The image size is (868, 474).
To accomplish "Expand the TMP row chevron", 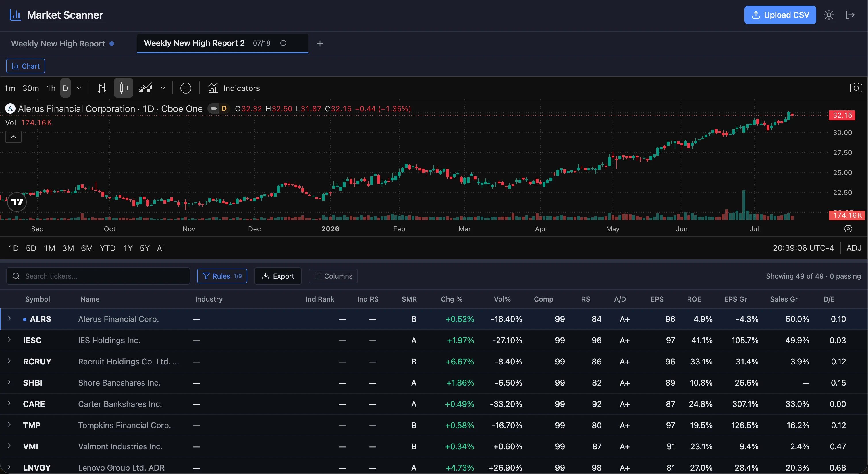I will [9, 425].
